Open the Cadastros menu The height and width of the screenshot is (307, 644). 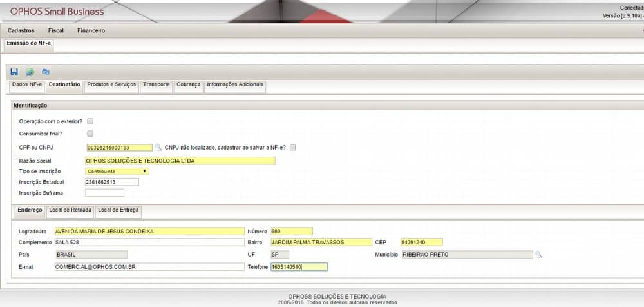(21, 30)
